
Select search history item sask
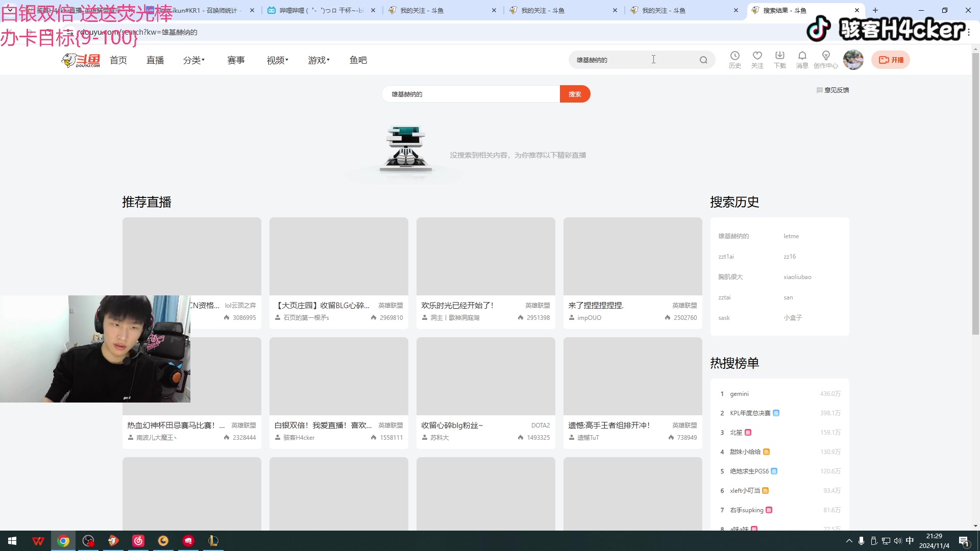pyautogui.click(x=724, y=318)
